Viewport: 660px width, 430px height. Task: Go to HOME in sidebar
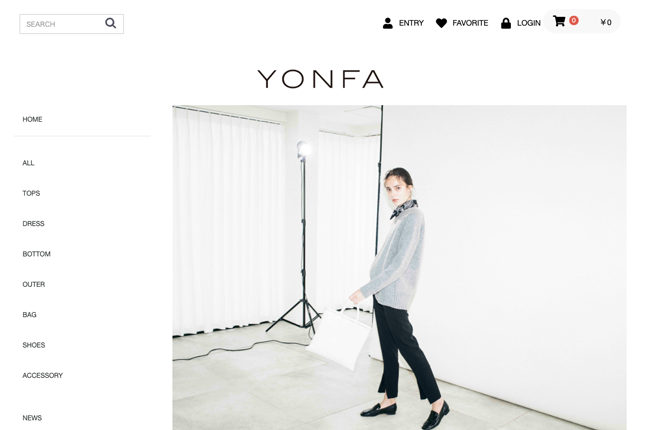32,119
